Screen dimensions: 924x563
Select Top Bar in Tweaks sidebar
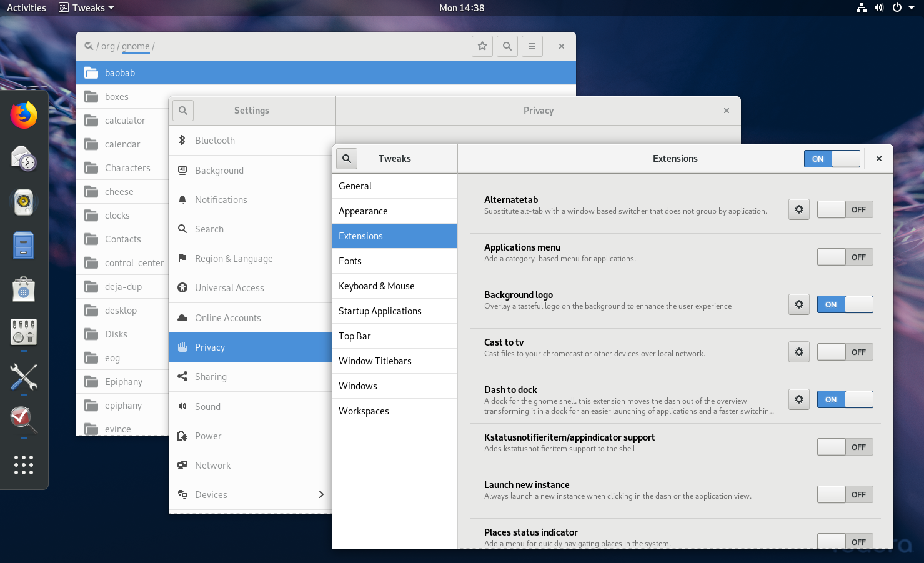tap(395, 336)
